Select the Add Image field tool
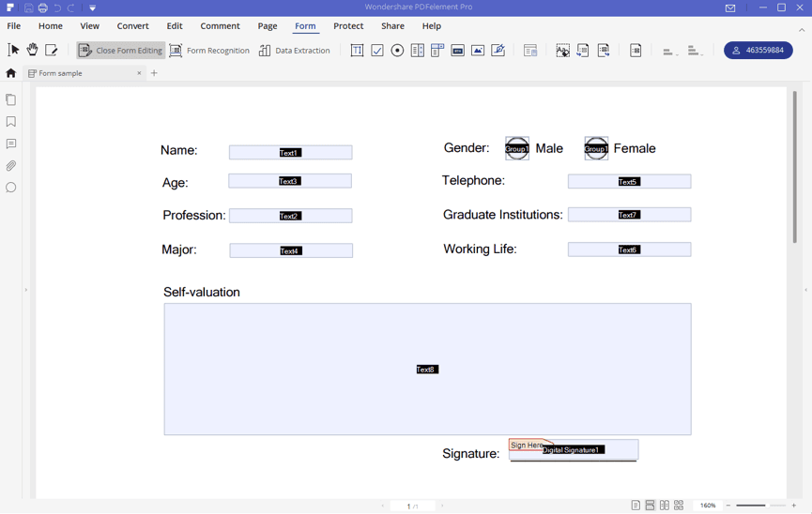This screenshot has height=514, width=812. click(x=478, y=51)
